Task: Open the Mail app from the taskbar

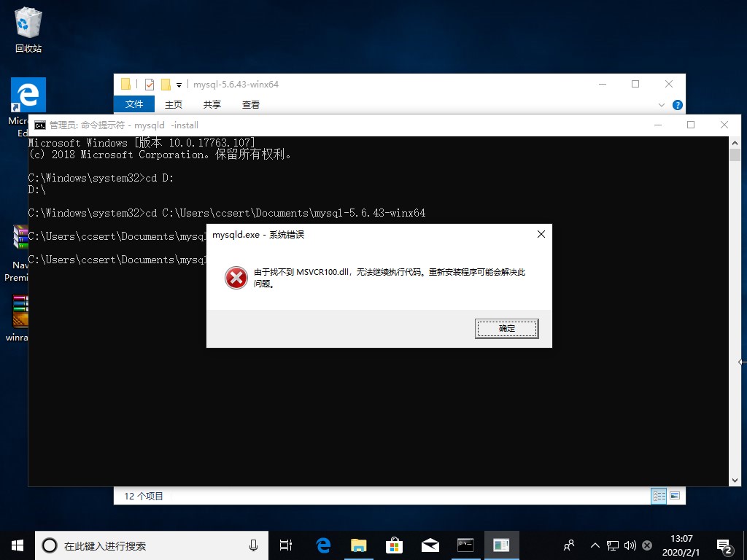Action: 430,545
